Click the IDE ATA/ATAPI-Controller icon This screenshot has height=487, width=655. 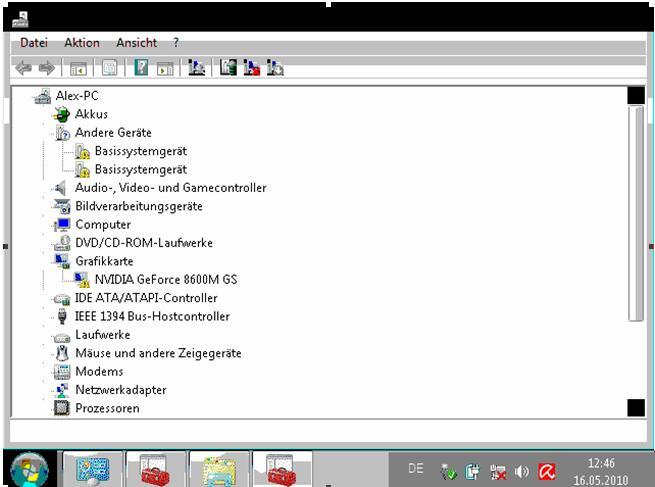click(62, 299)
